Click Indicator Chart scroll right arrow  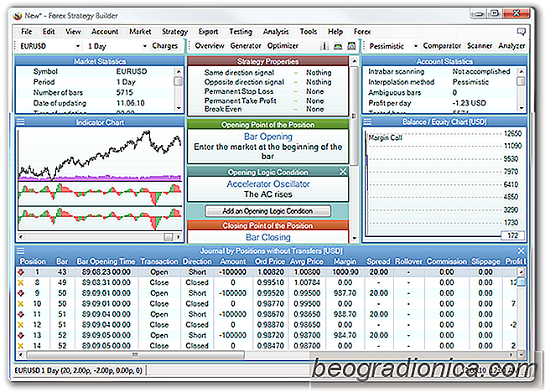pyautogui.click(x=179, y=237)
